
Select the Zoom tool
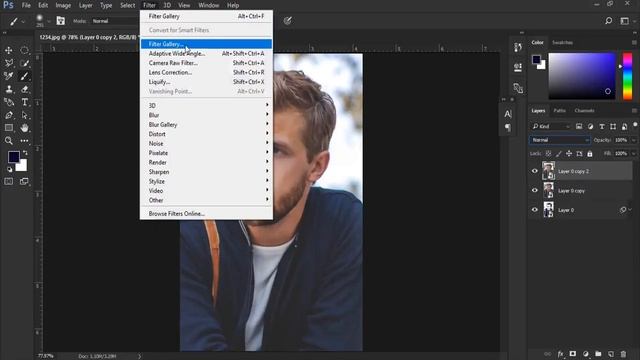click(x=9, y=141)
